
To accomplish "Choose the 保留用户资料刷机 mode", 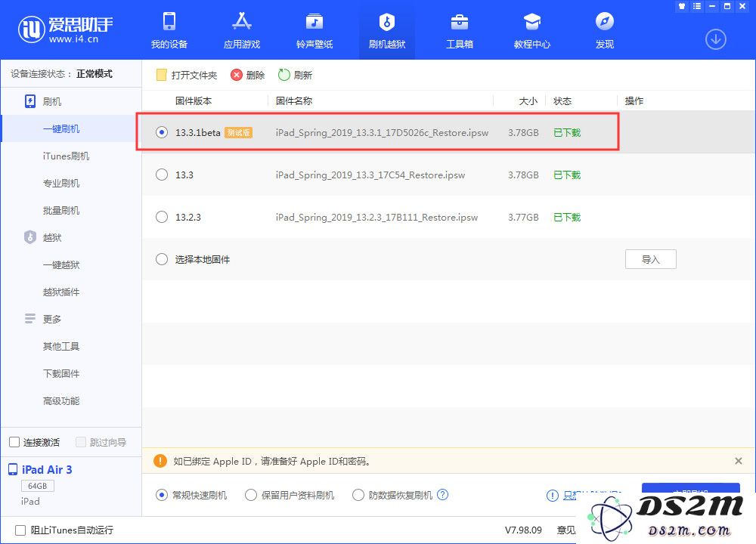I will click(x=251, y=495).
